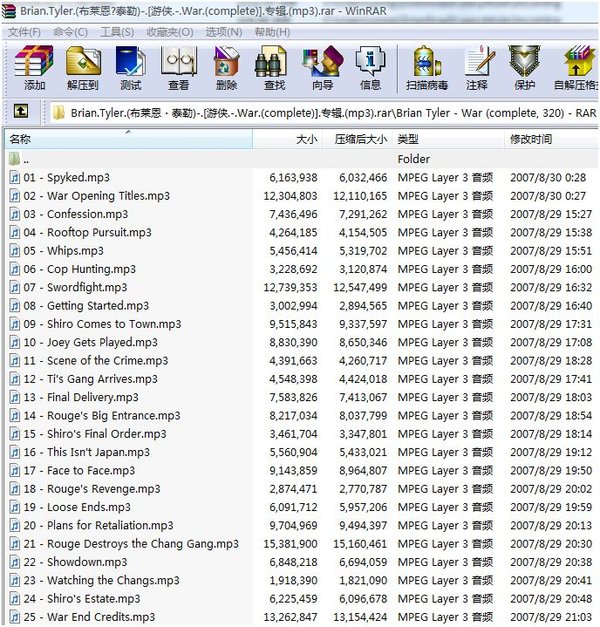Click the up-one-level arrow button
600x627 pixels.
click(21, 110)
